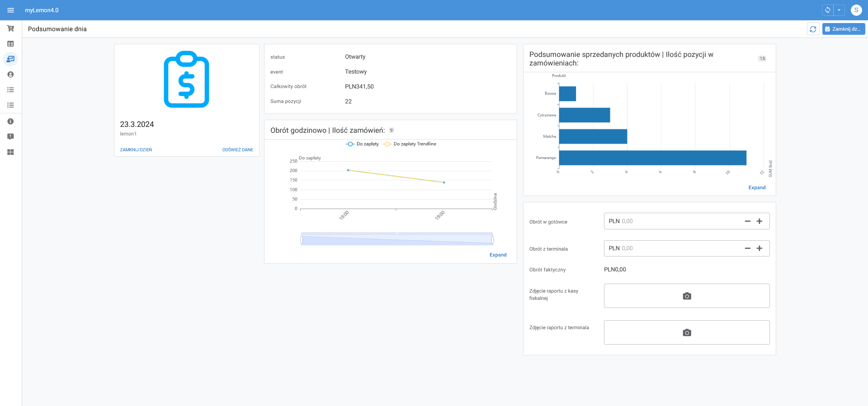
Task: Upload fiscal register report photo
Action: [x=686, y=296]
